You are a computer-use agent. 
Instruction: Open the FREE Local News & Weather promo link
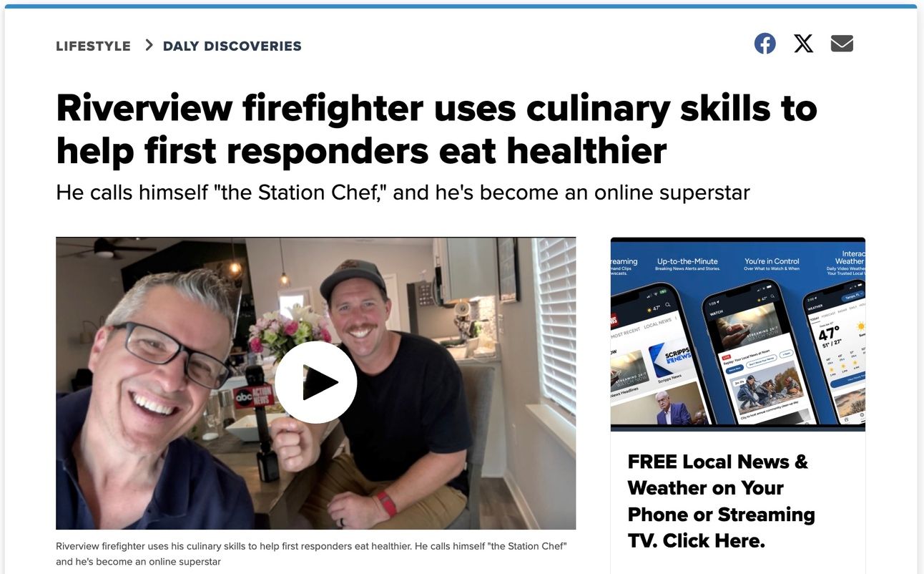click(x=721, y=501)
